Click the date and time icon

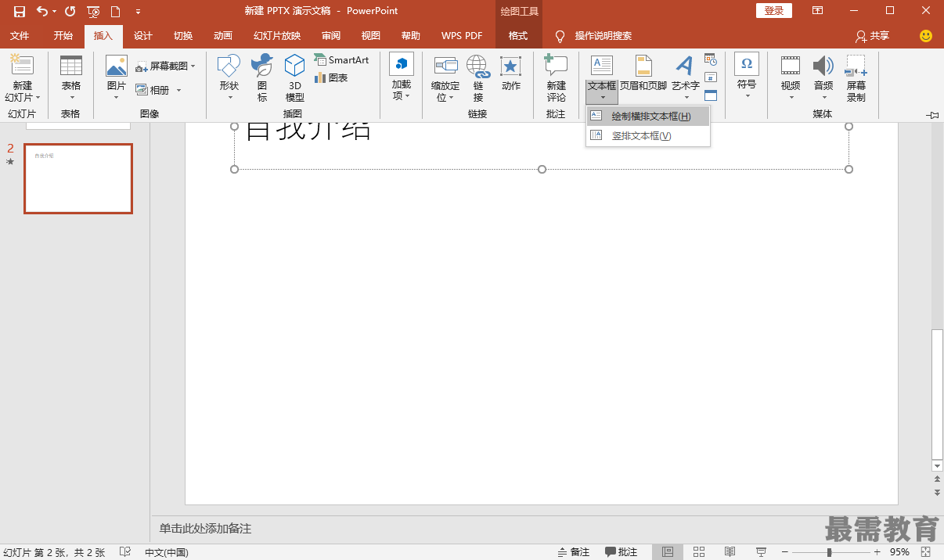pyautogui.click(x=711, y=59)
